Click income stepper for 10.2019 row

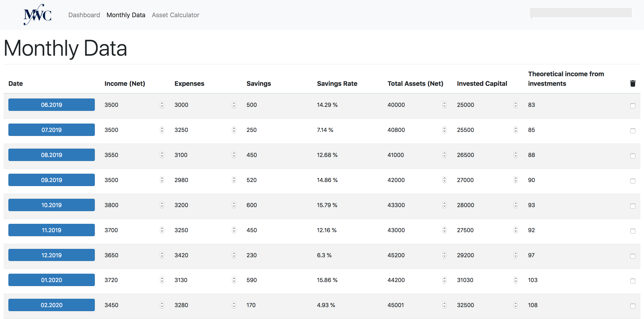pos(162,205)
